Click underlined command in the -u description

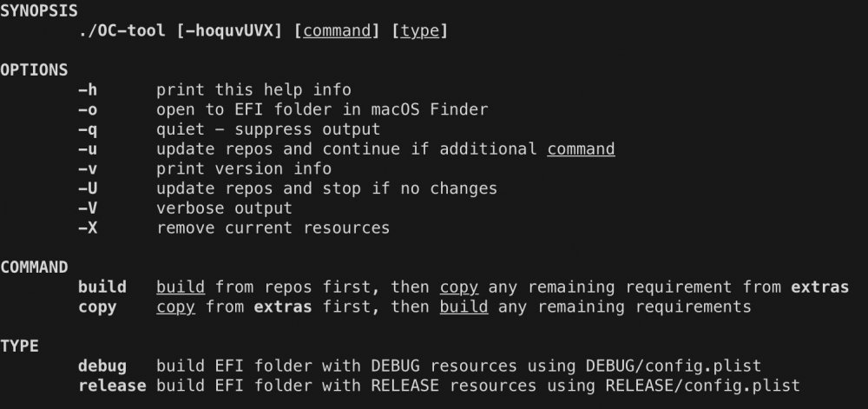click(x=582, y=148)
